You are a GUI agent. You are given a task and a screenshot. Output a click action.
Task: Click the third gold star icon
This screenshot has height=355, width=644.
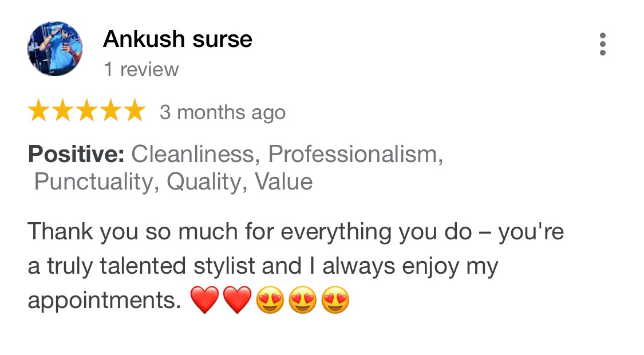pos(87,111)
